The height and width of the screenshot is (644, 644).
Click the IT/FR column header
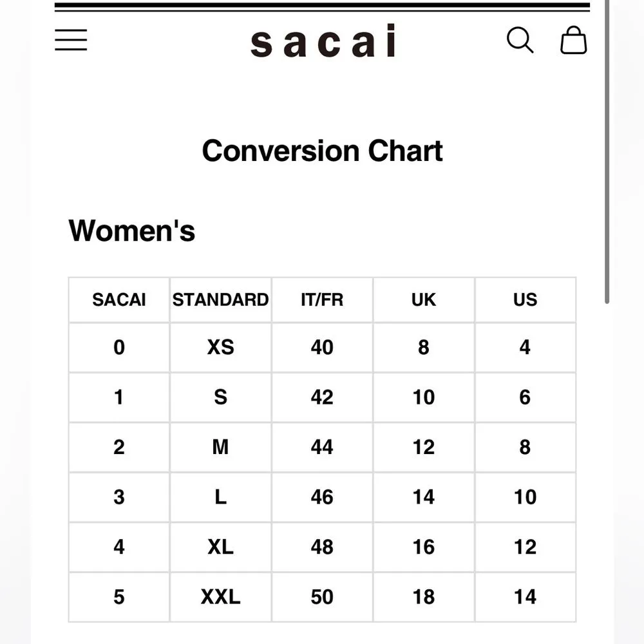pos(322,300)
